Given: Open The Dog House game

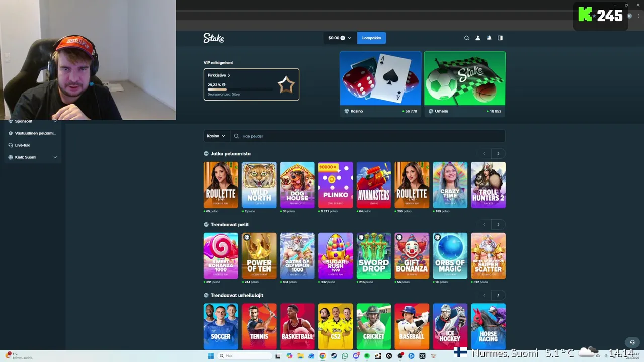Looking at the screenshot, I should tap(297, 185).
